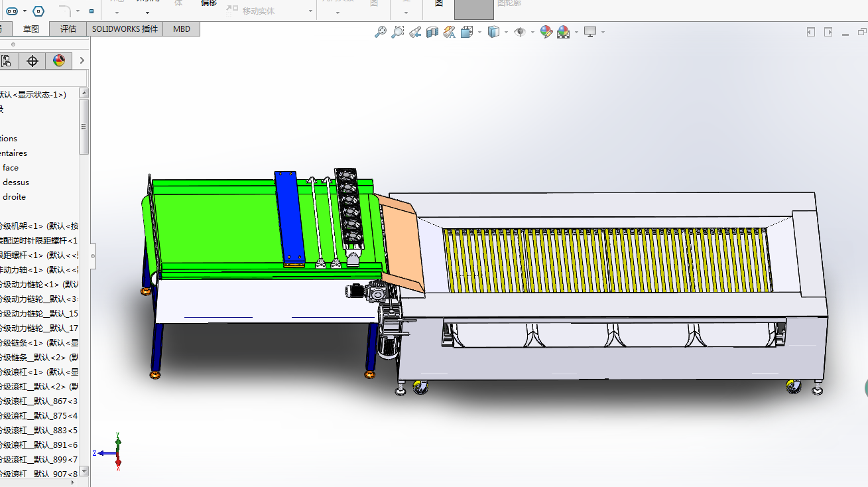
Task: Click the 移动实体 button
Action: pos(258,11)
